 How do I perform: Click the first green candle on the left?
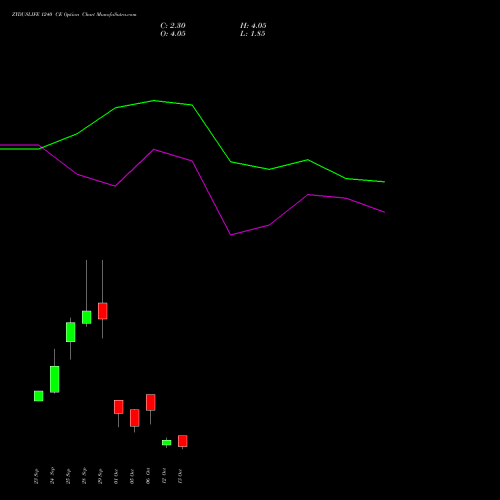pyautogui.click(x=39, y=396)
